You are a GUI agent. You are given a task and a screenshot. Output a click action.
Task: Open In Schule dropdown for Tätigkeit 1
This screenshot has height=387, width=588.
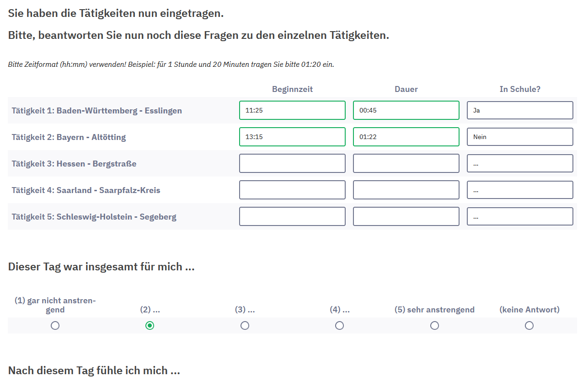(x=520, y=110)
